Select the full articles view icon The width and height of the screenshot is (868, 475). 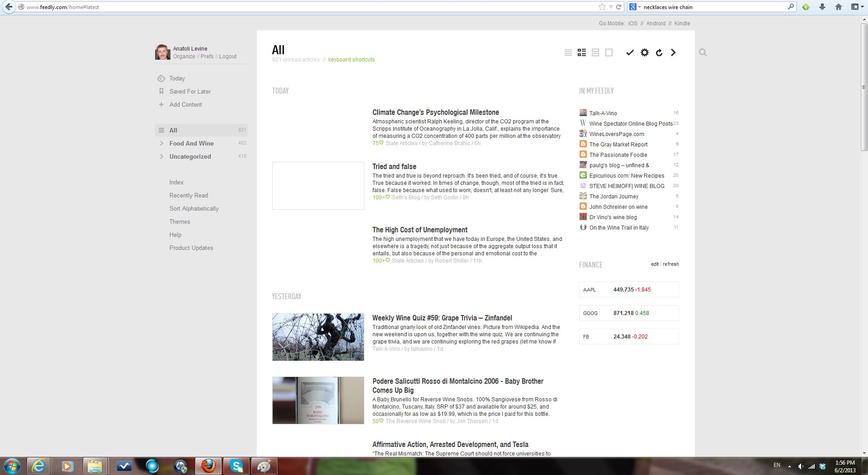[609, 53]
